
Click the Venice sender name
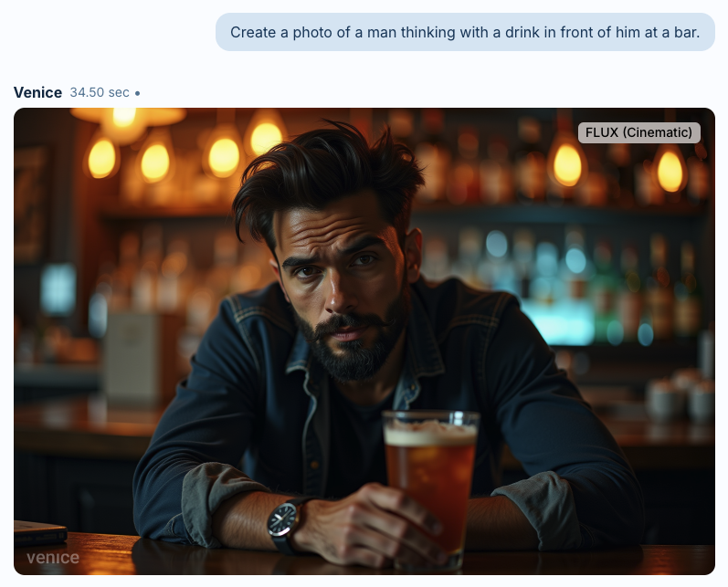coord(37,92)
